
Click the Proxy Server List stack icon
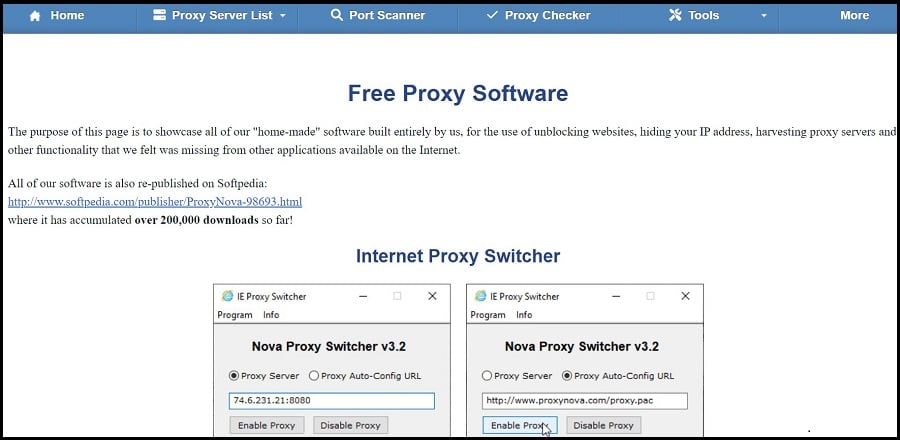[159, 15]
